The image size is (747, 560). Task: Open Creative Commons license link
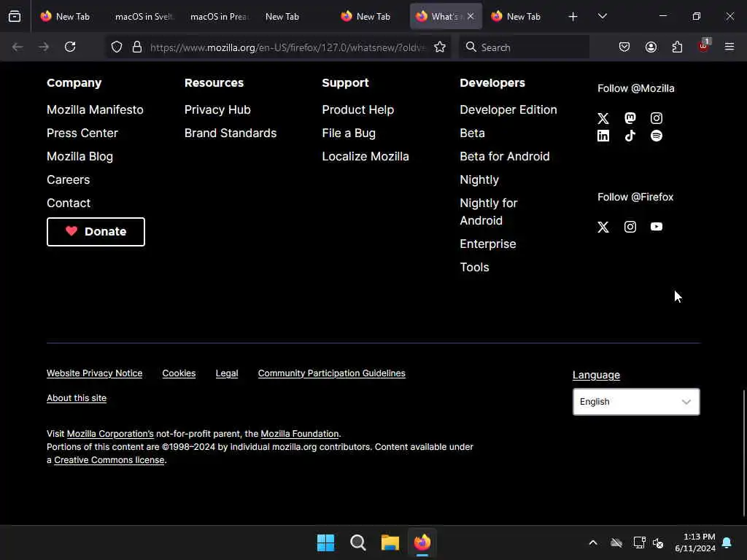[109, 460]
